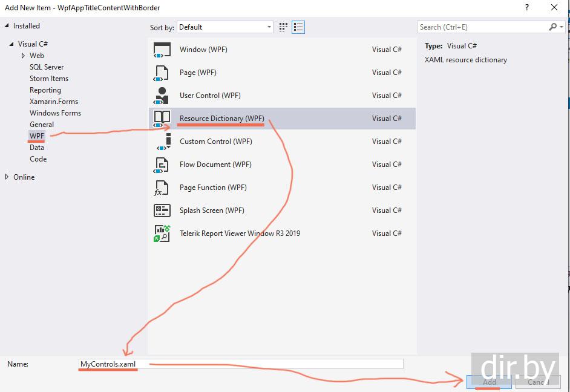The image size is (570, 392).
Task: Pick the Flow Document (WPF) icon
Action: pyautogui.click(x=162, y=165)
